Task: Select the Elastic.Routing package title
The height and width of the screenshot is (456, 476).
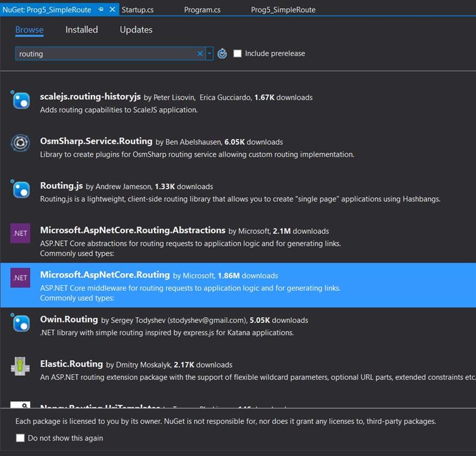Action: click(71, 364)
